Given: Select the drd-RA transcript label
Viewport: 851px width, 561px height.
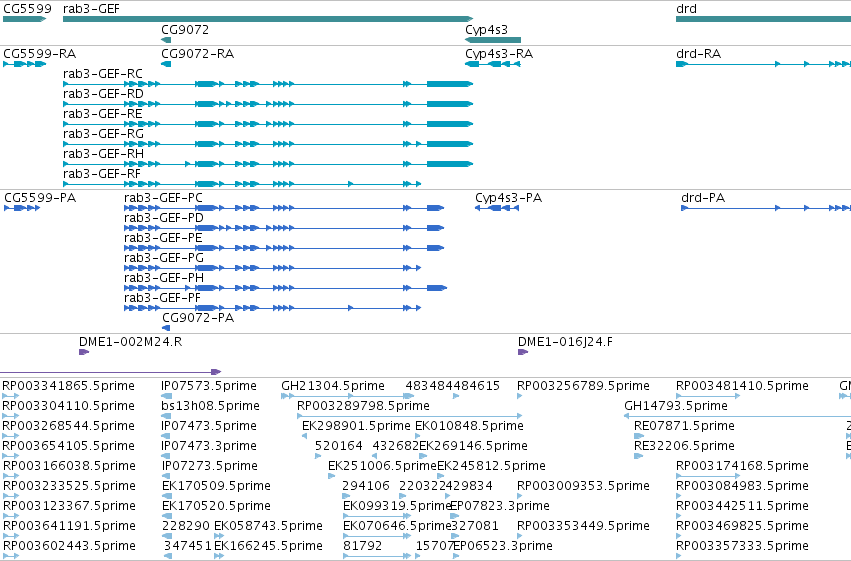Looking at the screenshot, I should click(x=698, y=54).
